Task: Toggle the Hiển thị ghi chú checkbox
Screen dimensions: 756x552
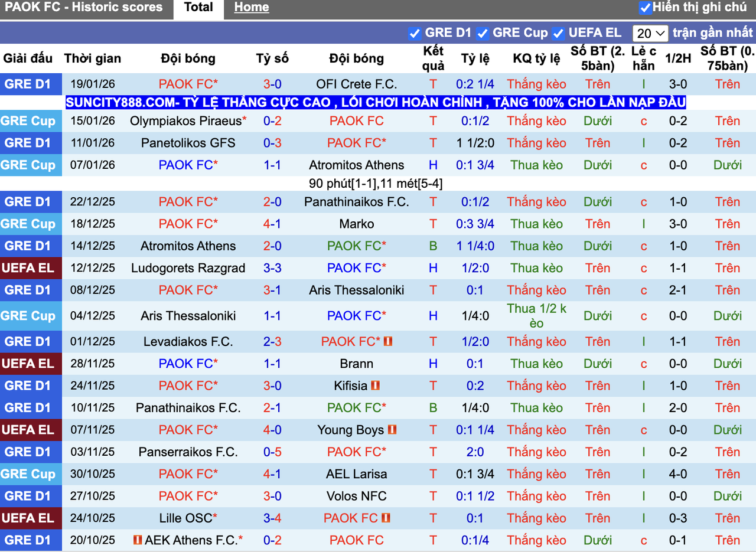Action: click(645, 8)
